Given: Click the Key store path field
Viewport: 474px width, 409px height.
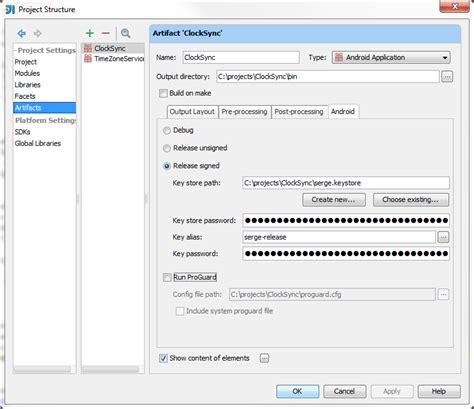Looking at the screenshot, I should 346,183.
